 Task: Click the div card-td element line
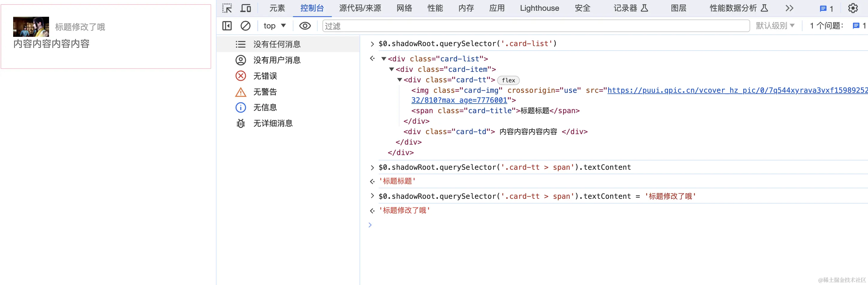pos(495,131)
